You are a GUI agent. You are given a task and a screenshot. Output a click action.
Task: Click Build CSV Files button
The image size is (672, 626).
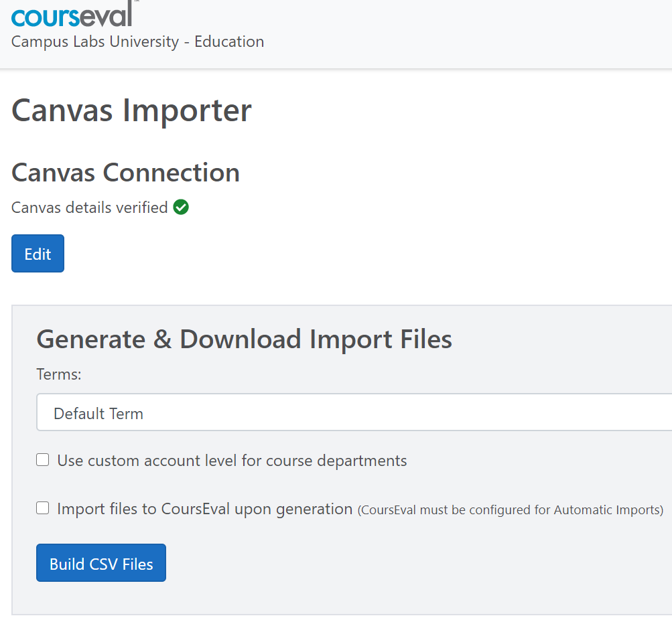(101, 563)
